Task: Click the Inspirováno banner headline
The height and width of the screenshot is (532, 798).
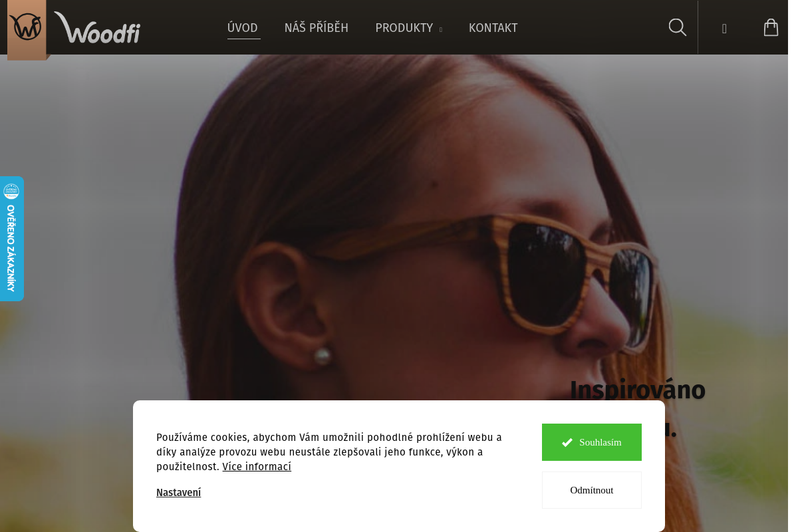Action: point(637,390)
